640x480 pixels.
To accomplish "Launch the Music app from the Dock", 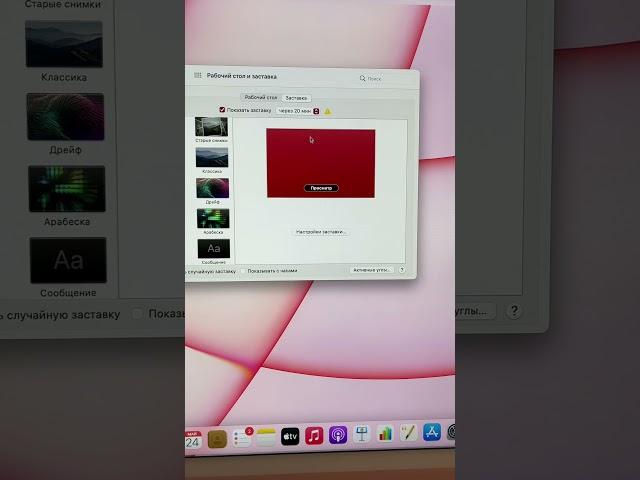I will pos(314,436).
